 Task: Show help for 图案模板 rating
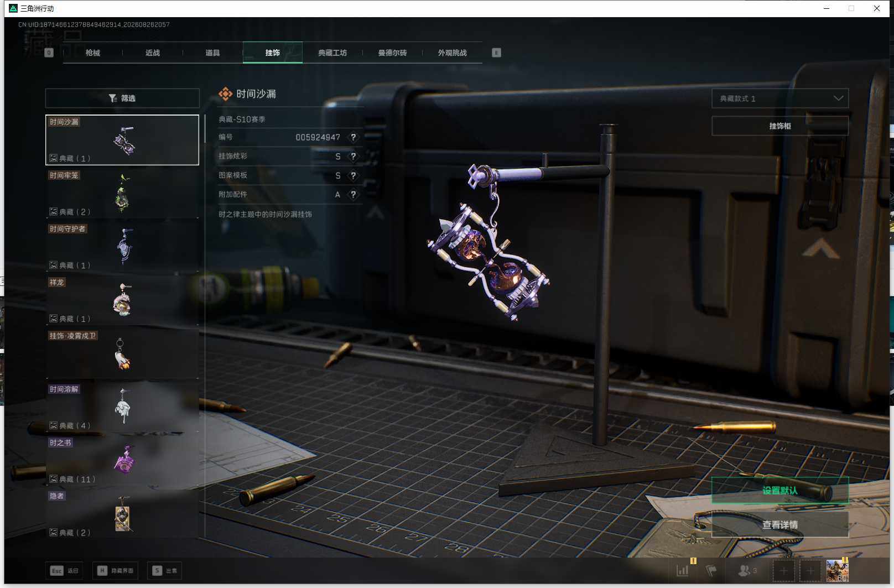coord(354,175)
